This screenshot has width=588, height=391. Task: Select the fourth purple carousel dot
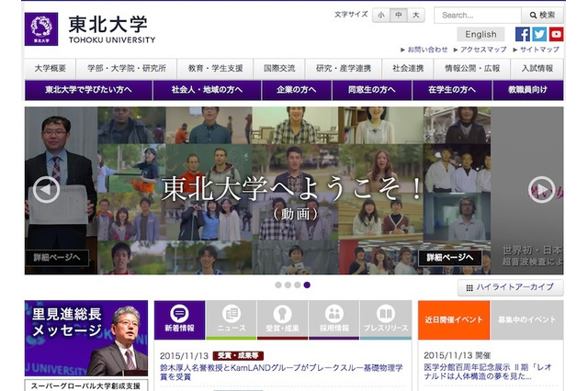[307, 285]
